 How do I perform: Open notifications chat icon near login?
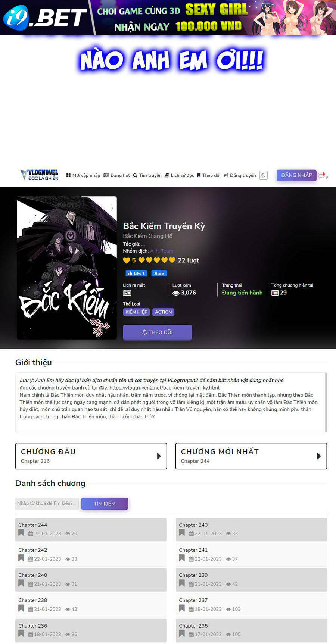(323, 175)
